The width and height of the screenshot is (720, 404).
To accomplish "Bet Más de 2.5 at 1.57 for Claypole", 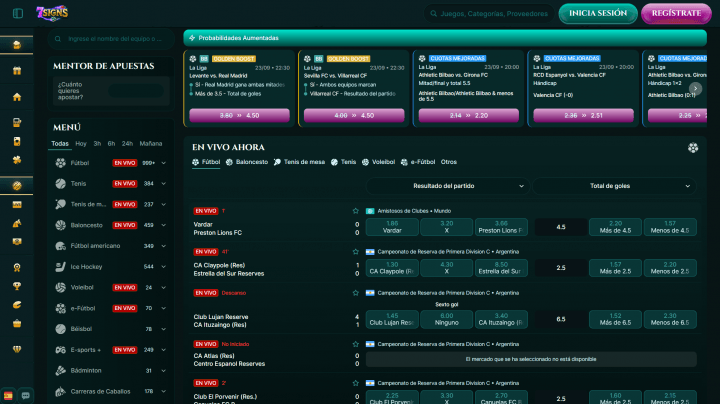I will (x=615, y=268).
